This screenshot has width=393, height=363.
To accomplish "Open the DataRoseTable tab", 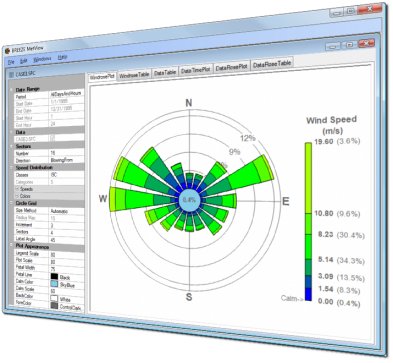I will 272,64.
